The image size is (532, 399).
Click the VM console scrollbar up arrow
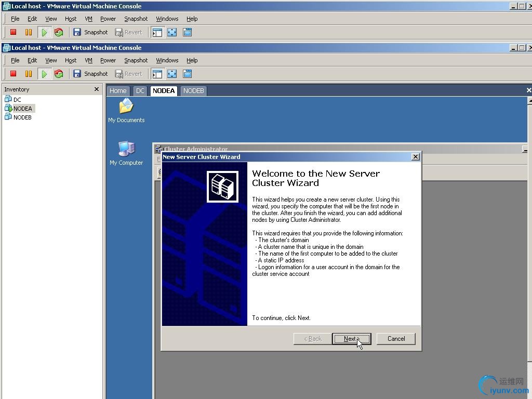click(529, 101)
